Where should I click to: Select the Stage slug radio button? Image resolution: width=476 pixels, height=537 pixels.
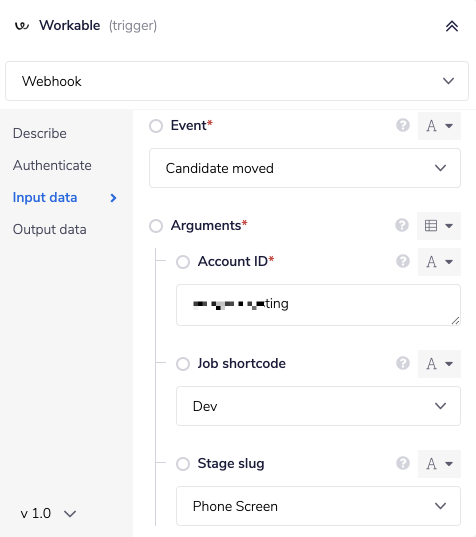(183, 464)
